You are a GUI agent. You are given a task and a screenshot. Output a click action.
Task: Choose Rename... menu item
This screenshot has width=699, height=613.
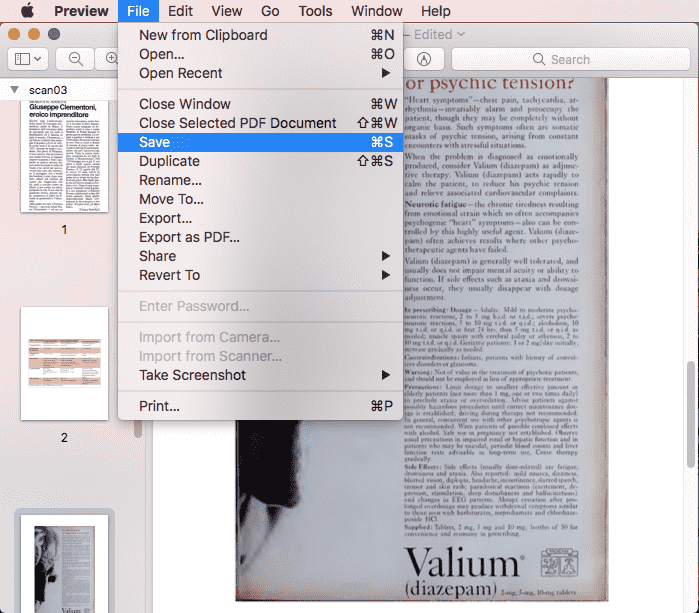coord(260,180)
